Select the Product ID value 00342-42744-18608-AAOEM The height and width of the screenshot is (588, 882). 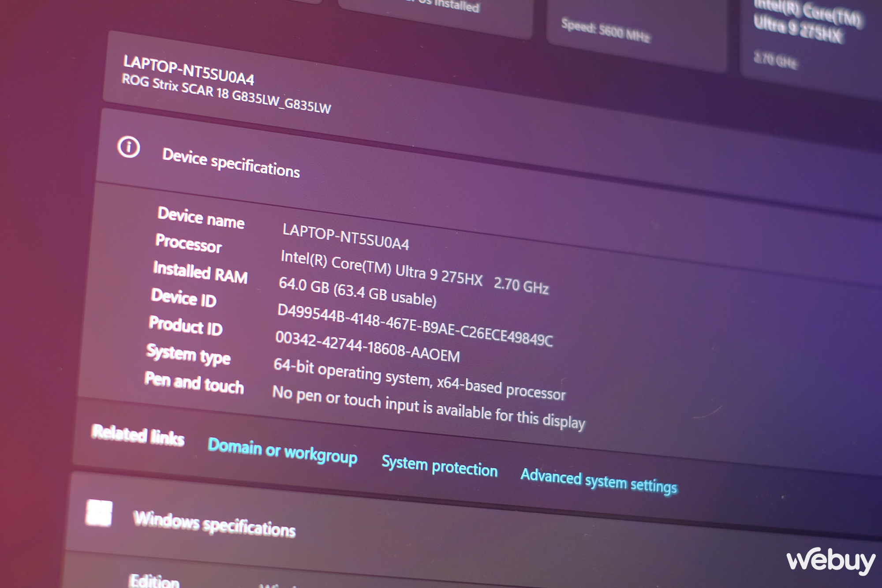[x=368, y=347]
